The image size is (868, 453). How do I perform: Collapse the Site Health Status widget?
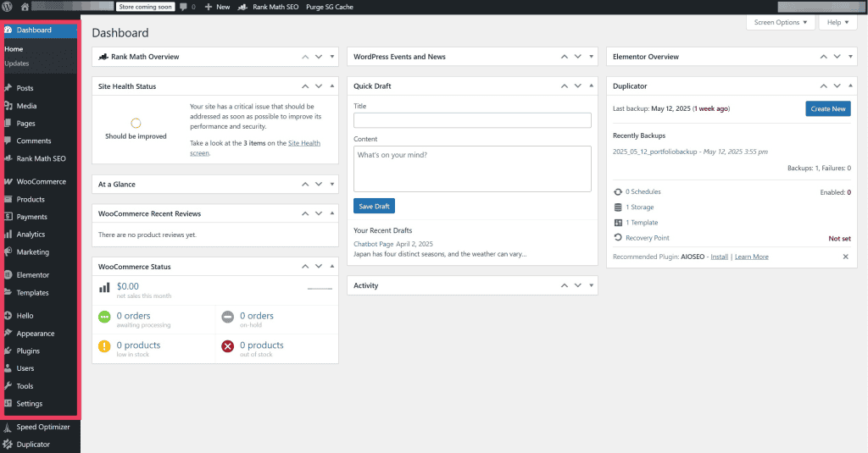click(332, 86)
